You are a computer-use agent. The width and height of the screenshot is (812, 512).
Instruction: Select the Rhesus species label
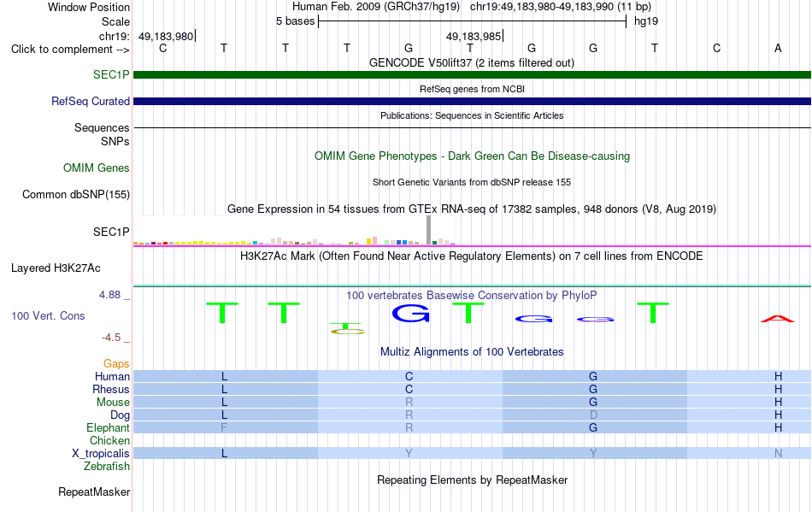[111, 389]
